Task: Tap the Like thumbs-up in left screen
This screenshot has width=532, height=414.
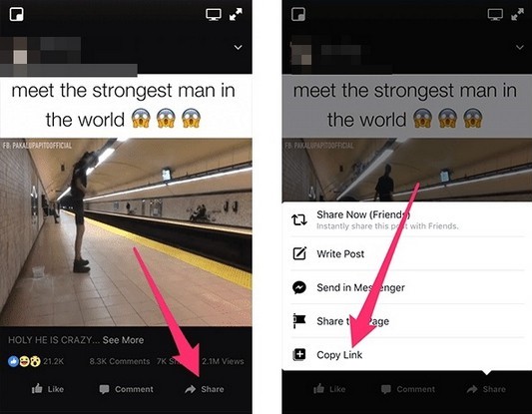Action: click(x=48, y=389)
